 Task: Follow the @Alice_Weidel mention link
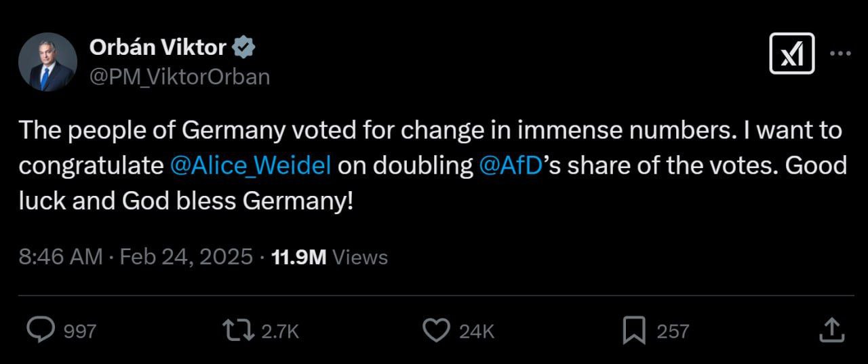(251, 166)
